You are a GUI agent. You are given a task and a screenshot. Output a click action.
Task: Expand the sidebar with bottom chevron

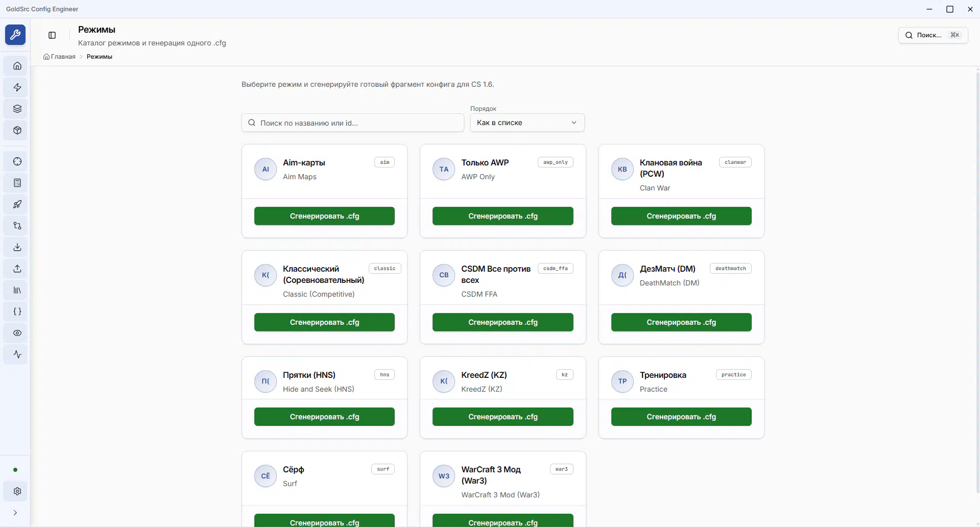coord(15,513)
